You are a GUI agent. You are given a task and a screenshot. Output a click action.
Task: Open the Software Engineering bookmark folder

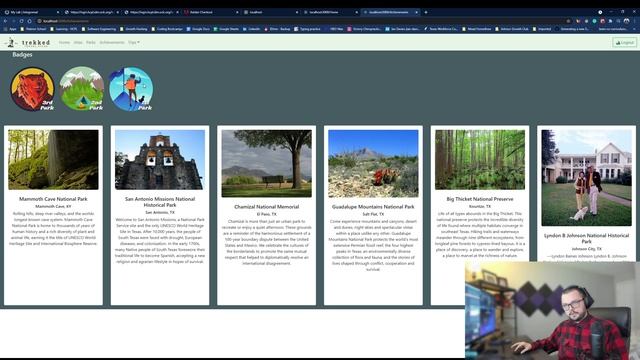pyautogui.click(x=99, y=29)
